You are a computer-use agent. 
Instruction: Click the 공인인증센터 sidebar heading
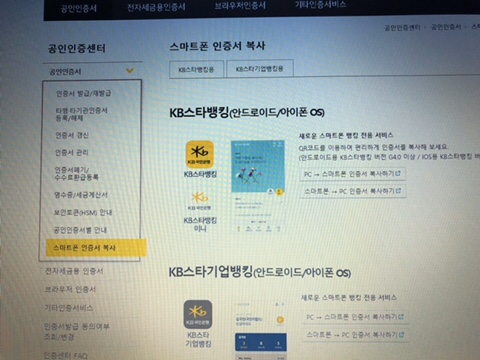[x=77, y=49]
